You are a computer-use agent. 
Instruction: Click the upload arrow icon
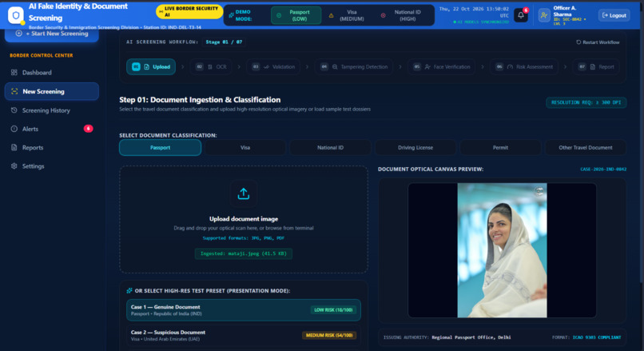244,193
